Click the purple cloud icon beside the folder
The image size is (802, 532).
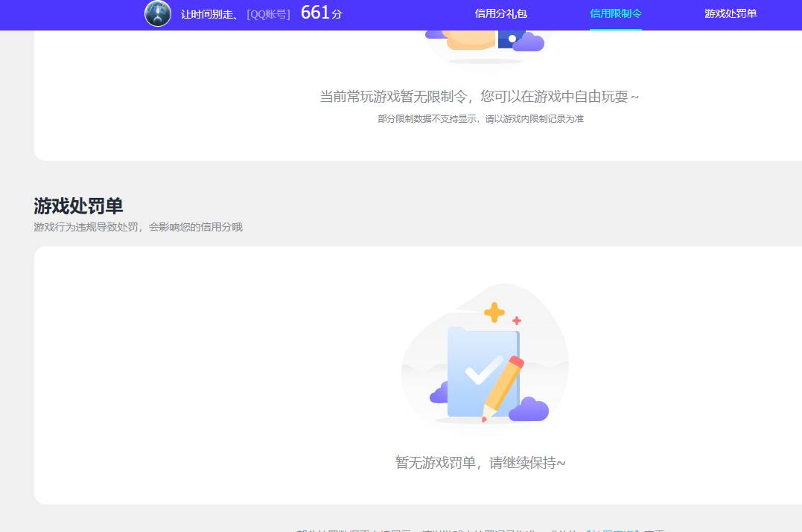[530, 408]
